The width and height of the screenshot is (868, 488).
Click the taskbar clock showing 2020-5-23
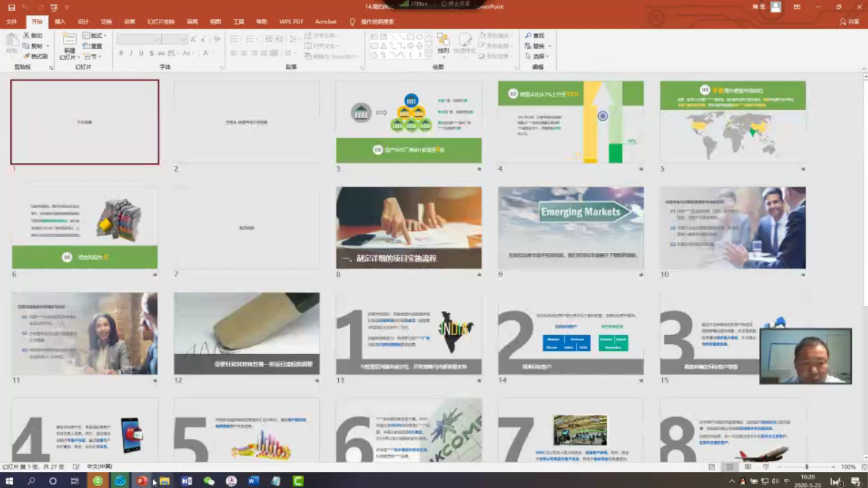[808, 481]
